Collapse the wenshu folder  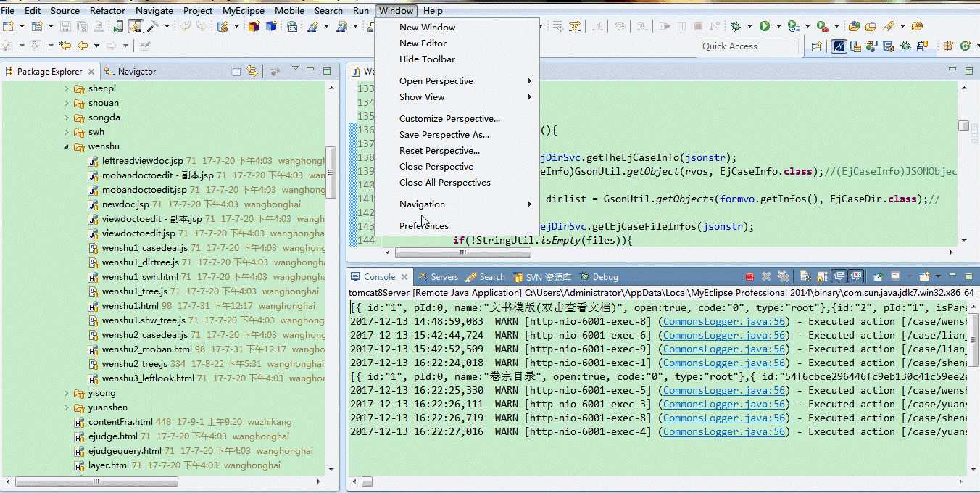67,146
